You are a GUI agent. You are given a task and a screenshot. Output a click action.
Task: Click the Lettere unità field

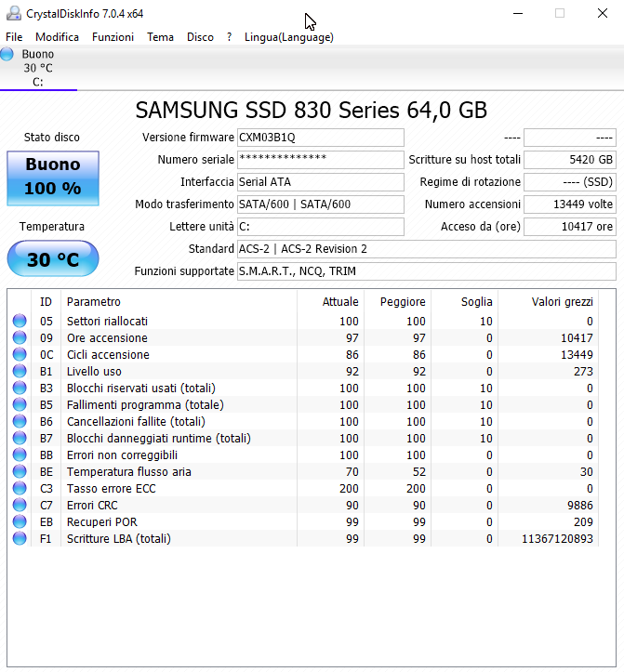(320, 227)
